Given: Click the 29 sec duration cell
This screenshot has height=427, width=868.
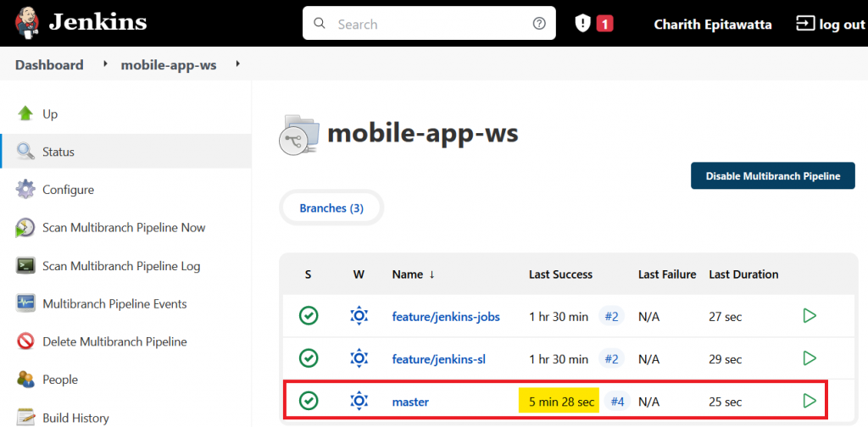Looking at the screenshot, I should pyautogui.click(x=726, y=359).
